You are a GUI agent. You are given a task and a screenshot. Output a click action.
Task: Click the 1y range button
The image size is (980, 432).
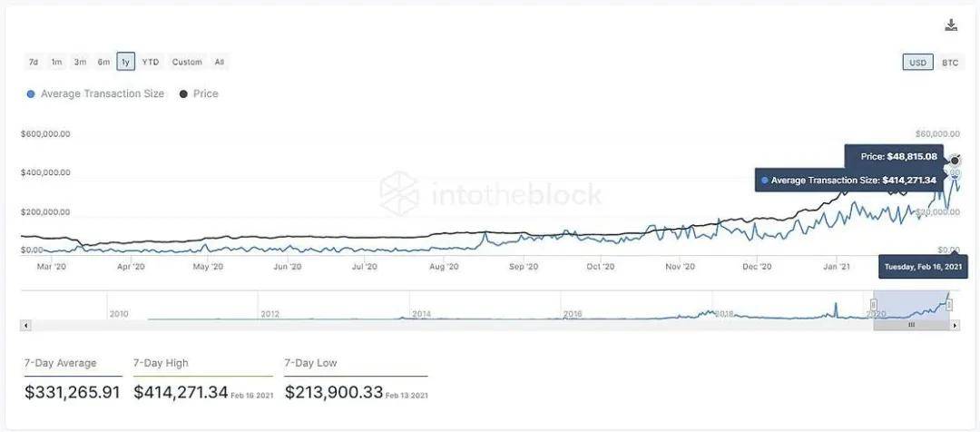(125, 63)
